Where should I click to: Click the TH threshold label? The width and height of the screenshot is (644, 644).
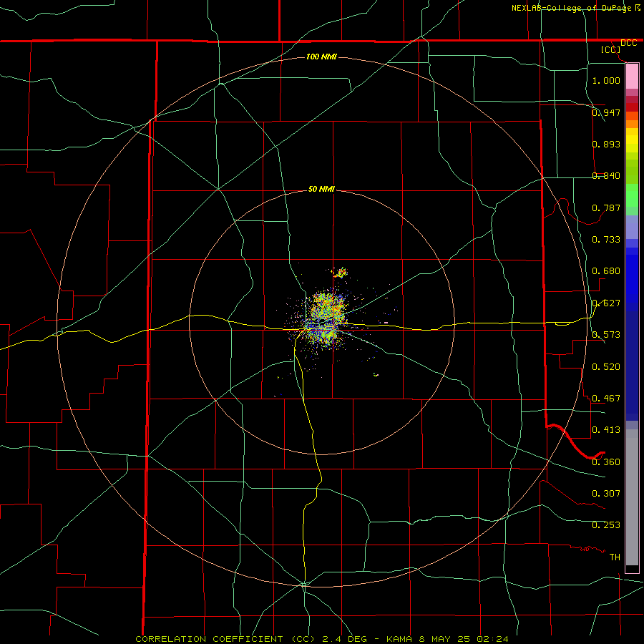[615, 557]
